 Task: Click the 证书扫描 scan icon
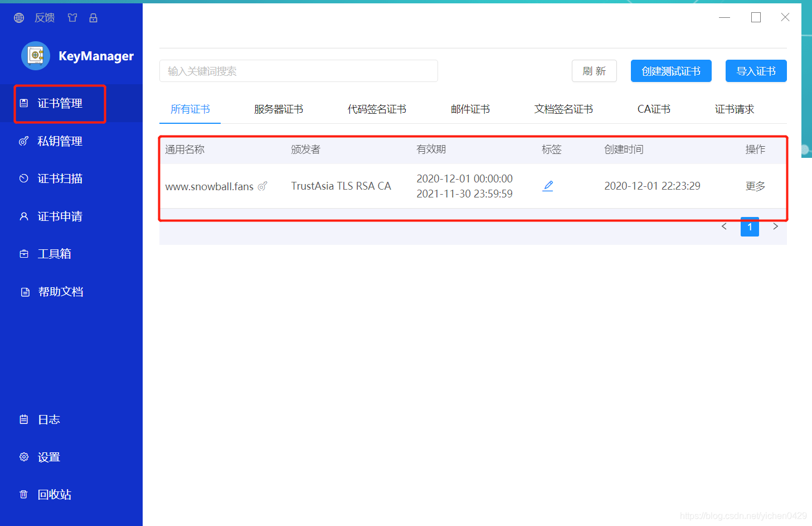(x=24, y=178)
